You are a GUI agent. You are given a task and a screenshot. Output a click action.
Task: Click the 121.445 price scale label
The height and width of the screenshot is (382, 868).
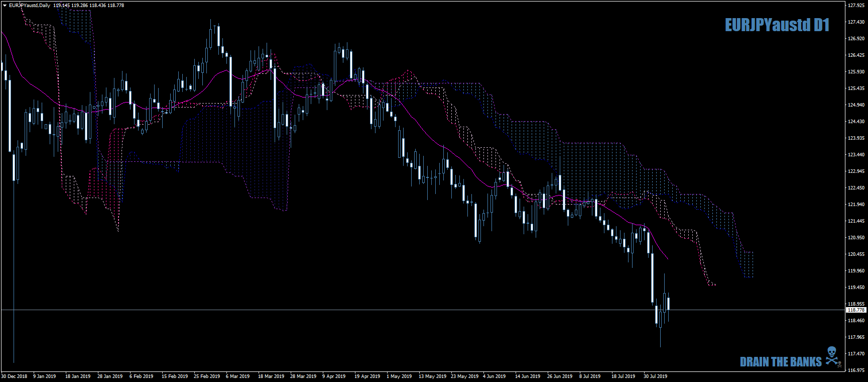click(x=856, y=221)
